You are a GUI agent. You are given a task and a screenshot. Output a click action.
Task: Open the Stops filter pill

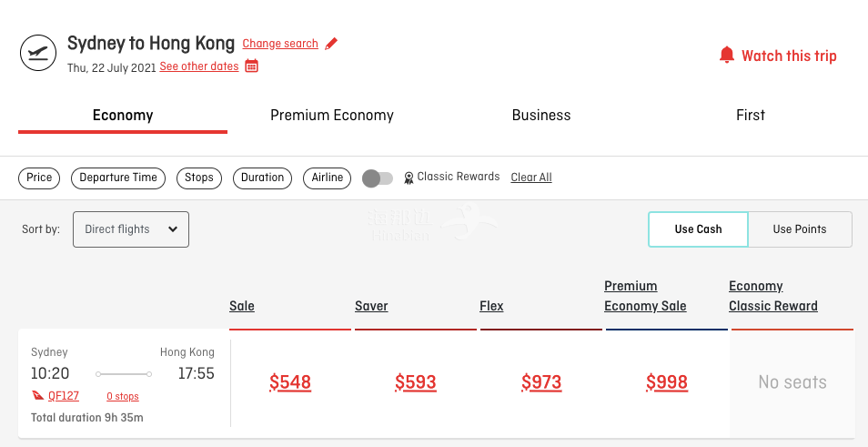click(199, 178)
